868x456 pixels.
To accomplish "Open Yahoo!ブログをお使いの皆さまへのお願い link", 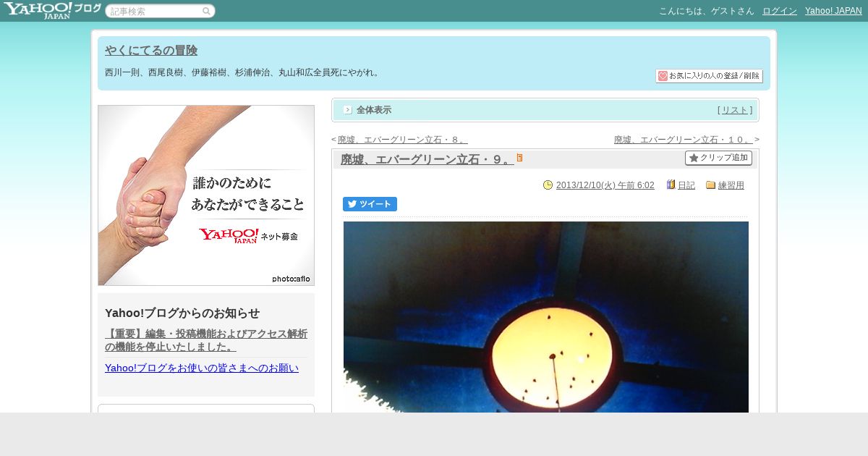I will (202, 368).
